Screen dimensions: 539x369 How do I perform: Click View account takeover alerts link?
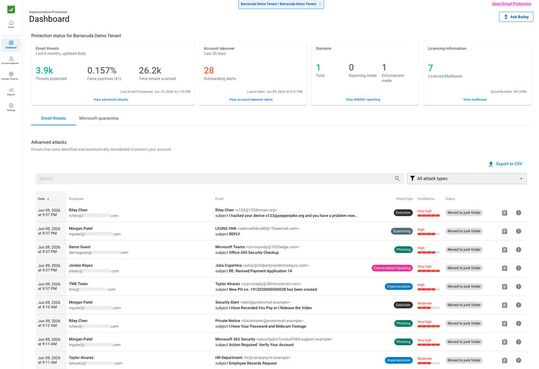[251, 99]
